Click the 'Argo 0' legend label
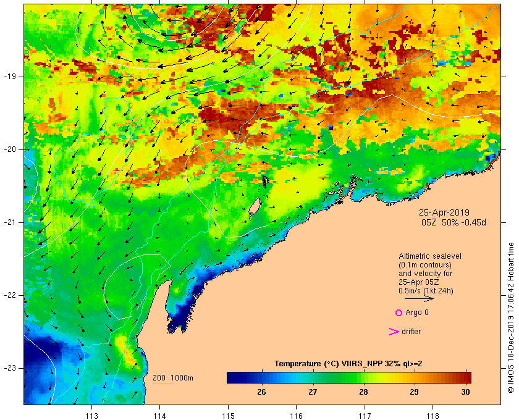 click(416, 313)
